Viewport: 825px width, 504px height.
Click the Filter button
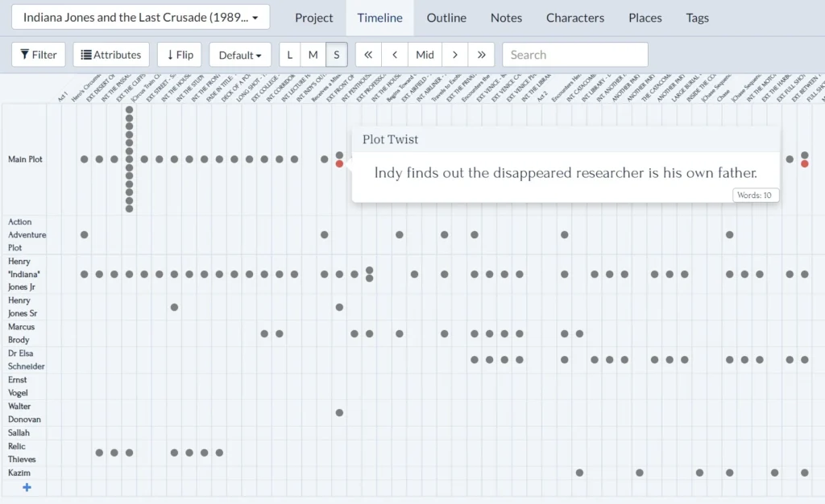pyautogui.click(x=39, y=55)
